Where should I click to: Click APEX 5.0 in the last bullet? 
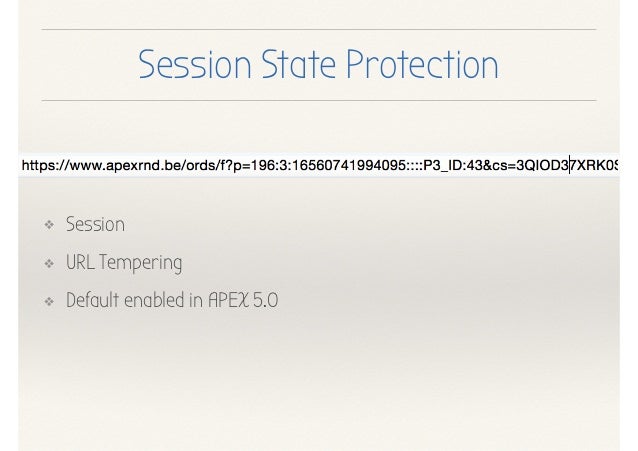tap(243, 300)
